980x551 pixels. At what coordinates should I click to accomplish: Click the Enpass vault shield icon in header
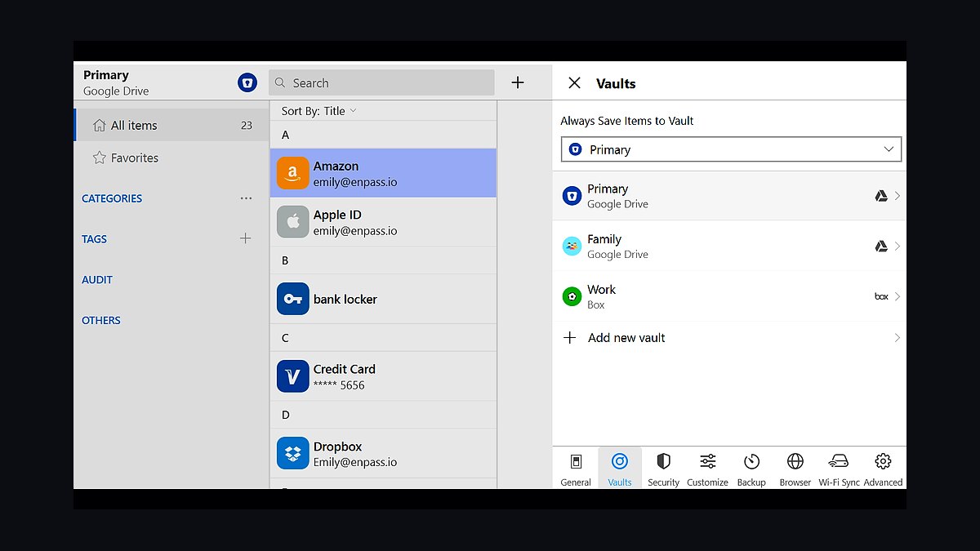pyautogui.click(x=247, y=82)
